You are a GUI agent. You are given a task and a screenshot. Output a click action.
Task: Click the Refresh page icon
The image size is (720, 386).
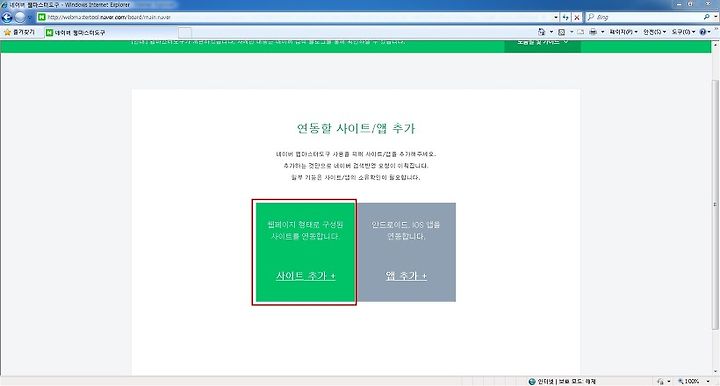(x=566, y=17)
